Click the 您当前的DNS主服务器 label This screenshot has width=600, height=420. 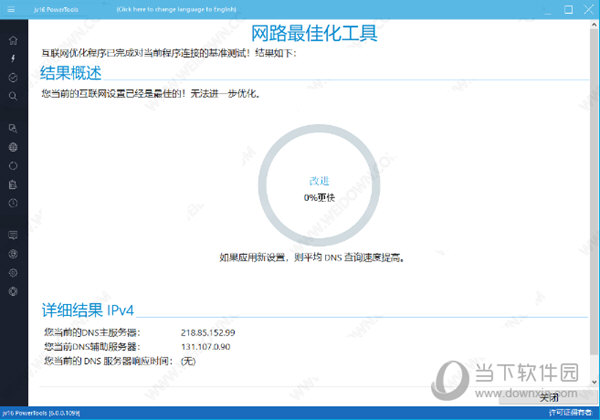pyautogui.click(x=92, y=333)
